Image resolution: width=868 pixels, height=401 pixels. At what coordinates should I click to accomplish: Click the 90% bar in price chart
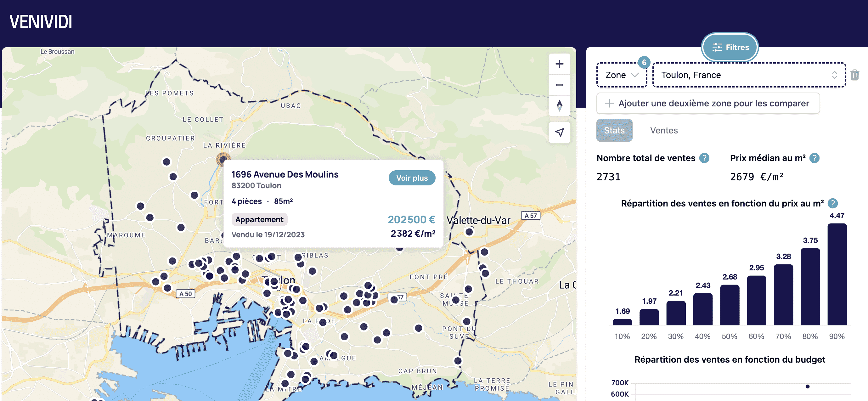(x=837, y=274)
